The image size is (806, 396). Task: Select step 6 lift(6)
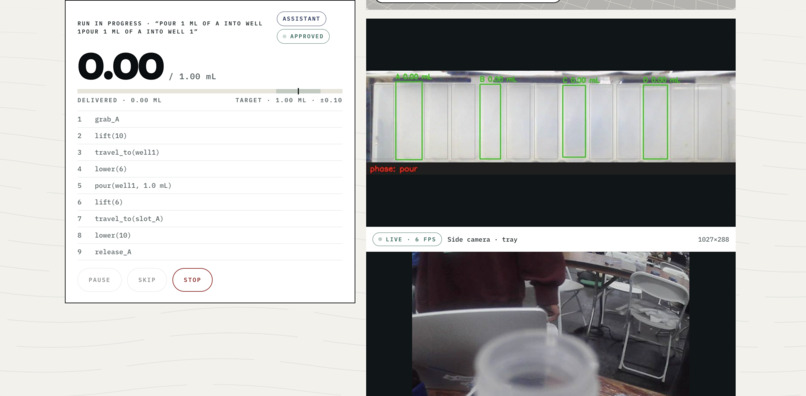(210, 202)
